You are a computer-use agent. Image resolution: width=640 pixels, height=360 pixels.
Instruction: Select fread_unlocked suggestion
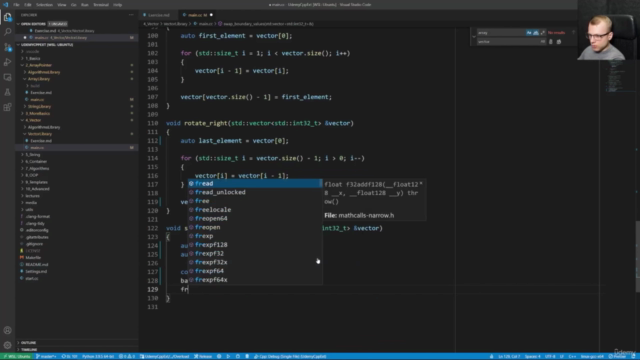[255, 192]
